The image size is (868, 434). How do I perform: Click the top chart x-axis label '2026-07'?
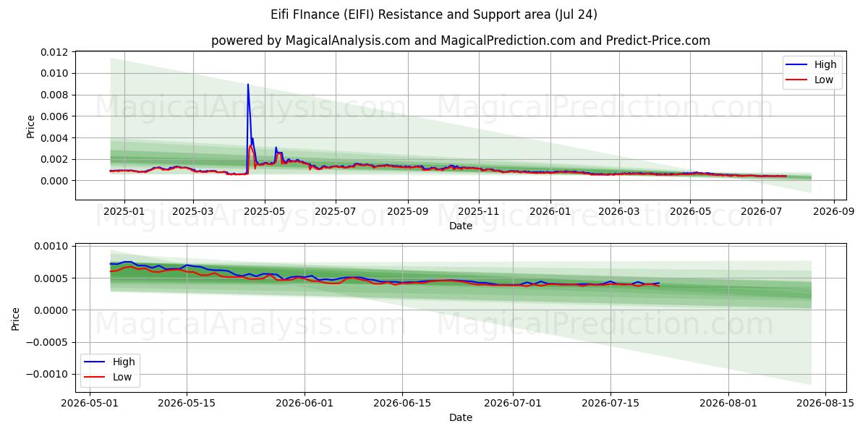(x=761, y=211)
